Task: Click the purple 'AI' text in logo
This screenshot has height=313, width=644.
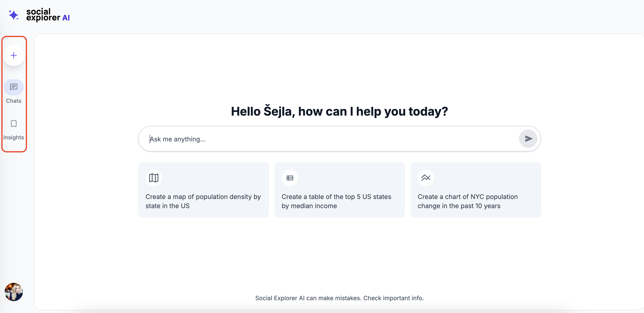Action: [x=66, y=18]
